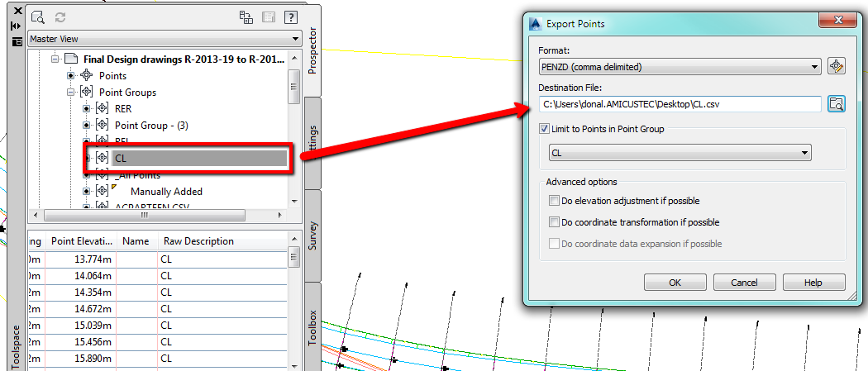Select the RER point group
This screenshot has width=868, height=371.
(x=123, y=109)
